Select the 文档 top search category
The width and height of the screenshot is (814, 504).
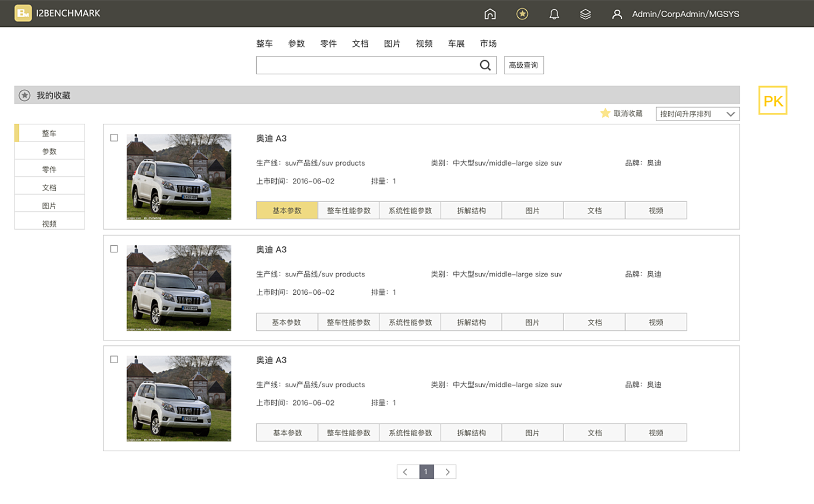tap(360, 44)
